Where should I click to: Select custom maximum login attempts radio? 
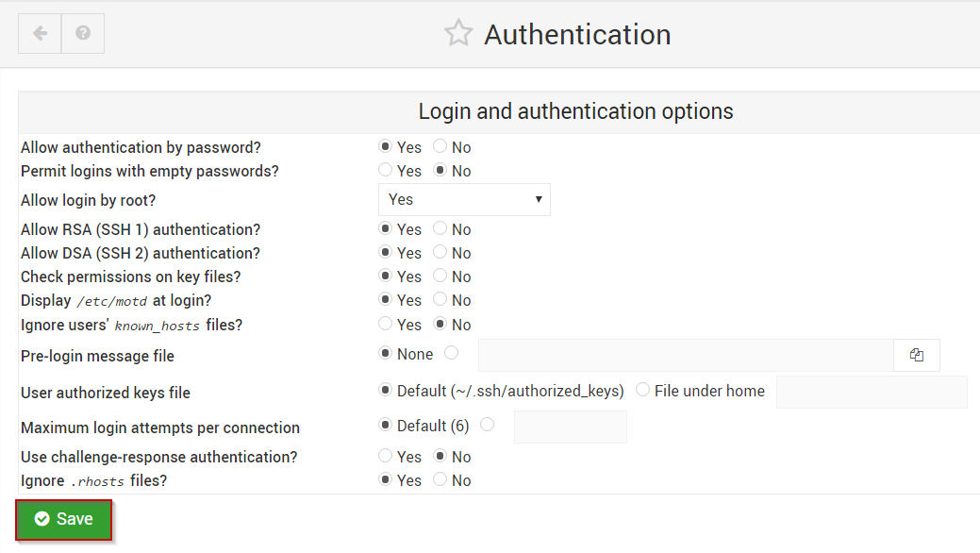tap(488, 425)
